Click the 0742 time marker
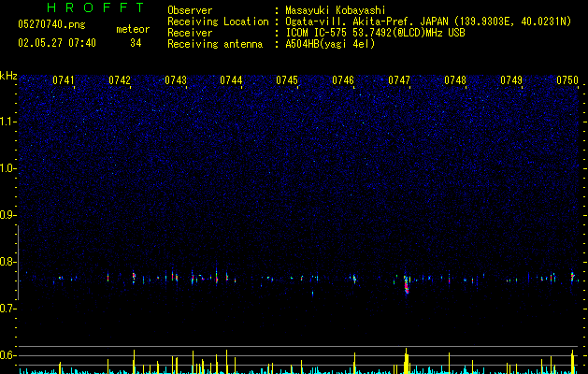Viewport: 588px width, 374px height. tap(120, 80)
